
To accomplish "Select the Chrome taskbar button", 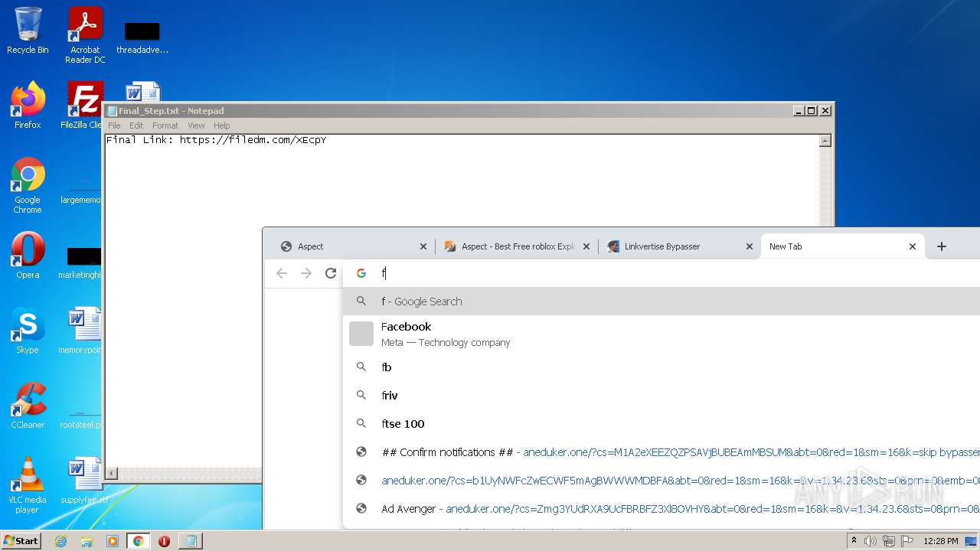I will point(138,541).
